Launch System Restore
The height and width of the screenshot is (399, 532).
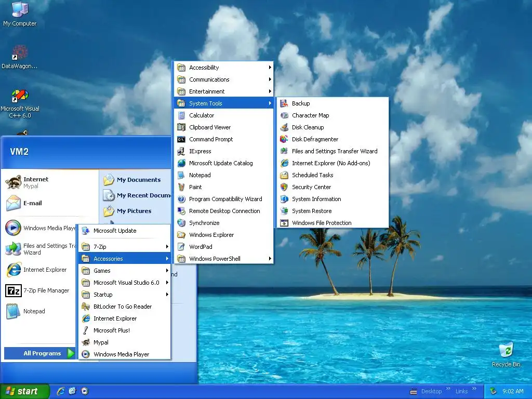pyautogui.click(x=332, y=211)
